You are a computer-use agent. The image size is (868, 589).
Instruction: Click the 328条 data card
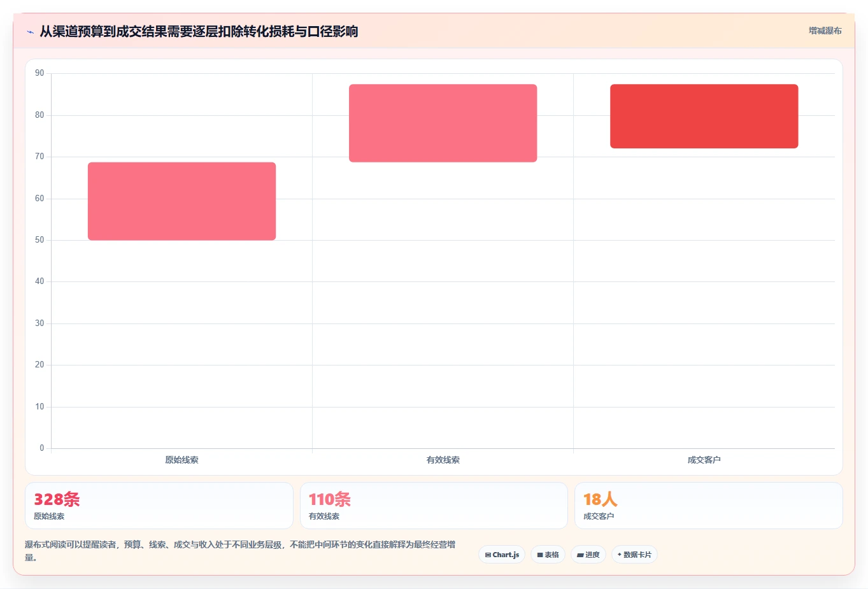click(159, 506)
